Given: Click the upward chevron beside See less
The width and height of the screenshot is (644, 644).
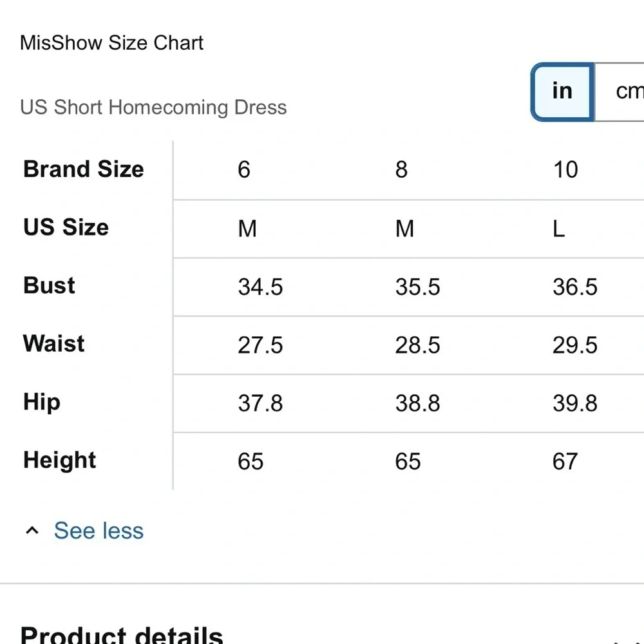Looking at the screenshot, I should [x=32, y=530].
